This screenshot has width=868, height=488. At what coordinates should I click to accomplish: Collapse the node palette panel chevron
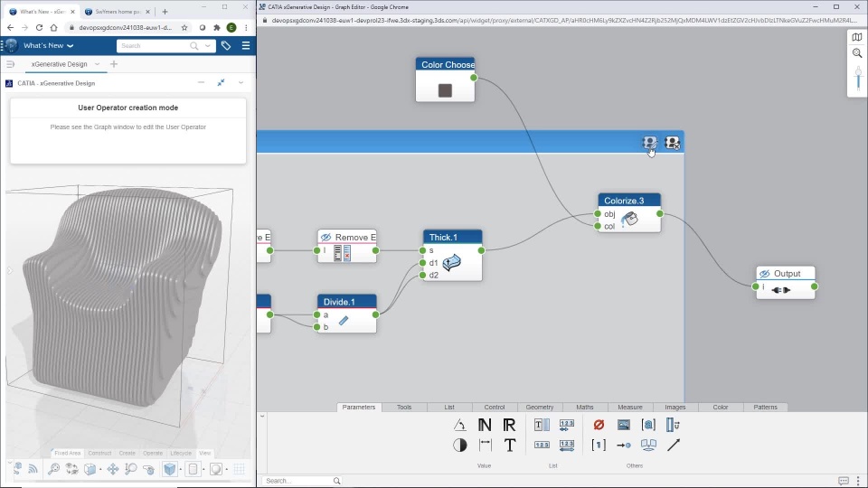click(x=262, y=416)
